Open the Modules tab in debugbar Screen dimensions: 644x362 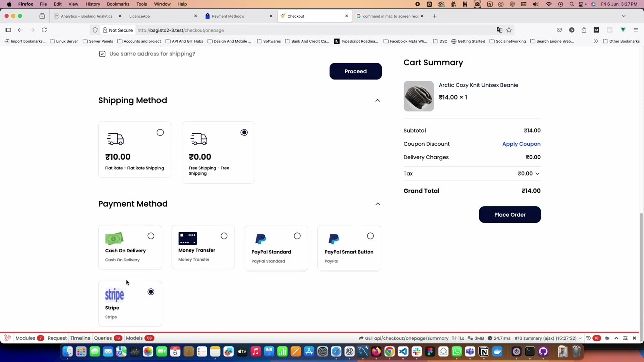(x=29, y=338)
